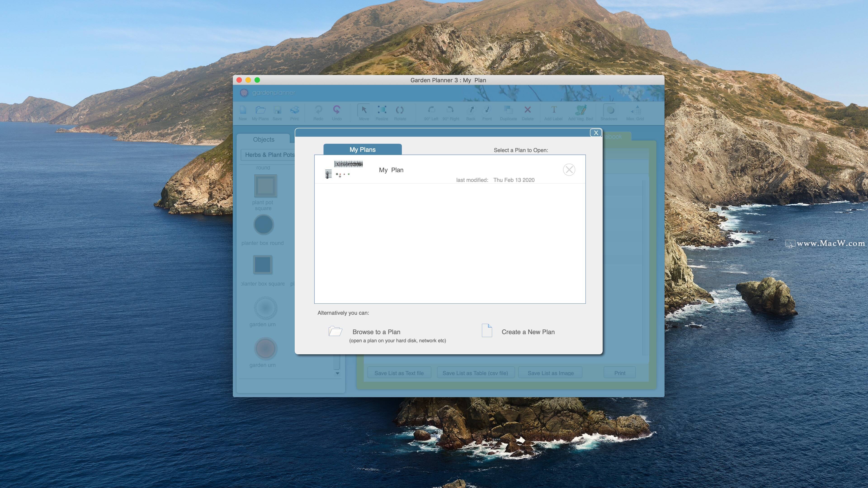The height and width of the screenshot is (488, 868).
Task: Toggle the Max. Grid option
Action: [635, 110]
